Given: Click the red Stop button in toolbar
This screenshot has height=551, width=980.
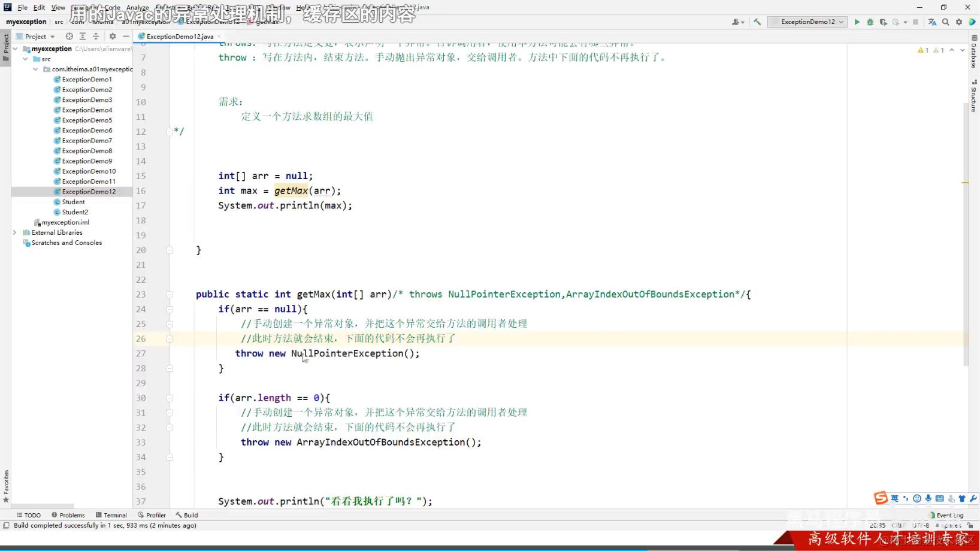Looking at the screenshot, I should 915,22.
